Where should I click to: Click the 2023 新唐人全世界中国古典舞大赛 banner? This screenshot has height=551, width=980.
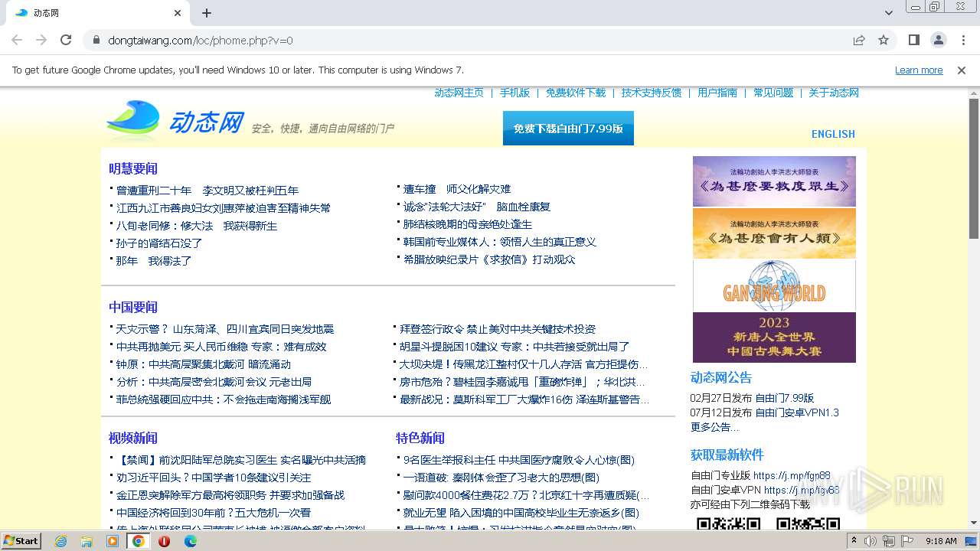tap(774, 337)
